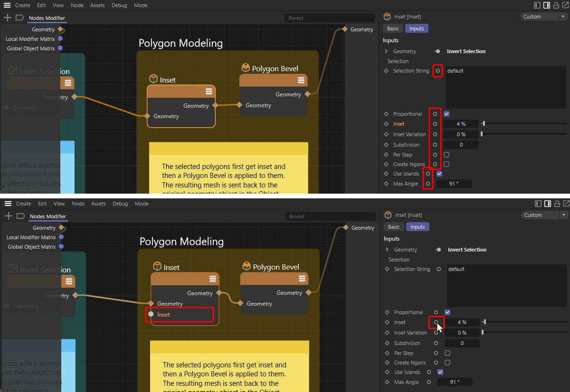The height and width of the screenshot is (392, 570).
Task: Click the Proportional keyframe diamond, upper screenshot
Action: [387, 114]
